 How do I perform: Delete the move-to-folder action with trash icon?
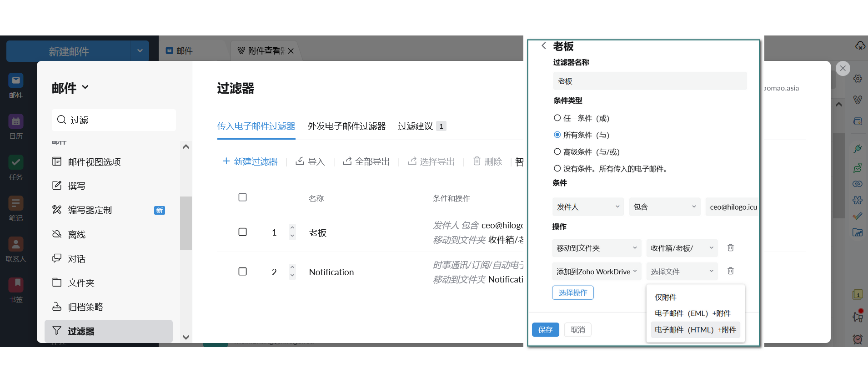730,248
